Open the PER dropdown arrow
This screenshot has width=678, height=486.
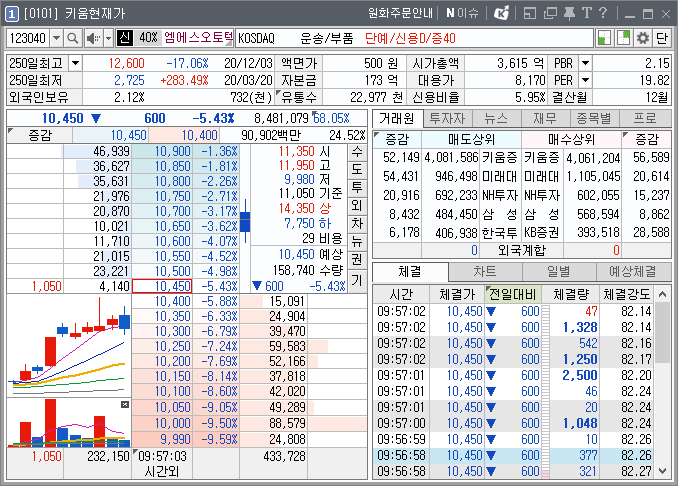585,80
